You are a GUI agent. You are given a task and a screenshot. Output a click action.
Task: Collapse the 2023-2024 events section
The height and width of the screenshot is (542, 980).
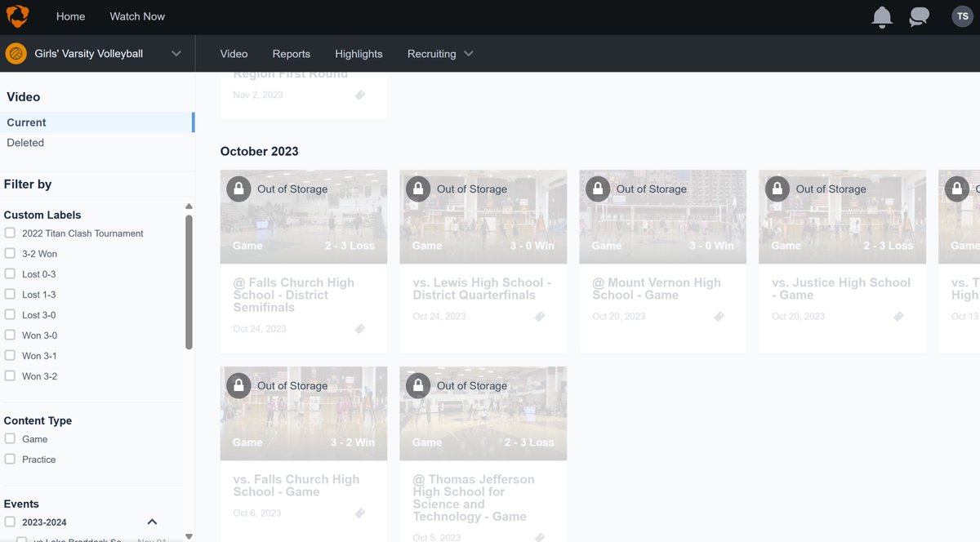[151, 521]
